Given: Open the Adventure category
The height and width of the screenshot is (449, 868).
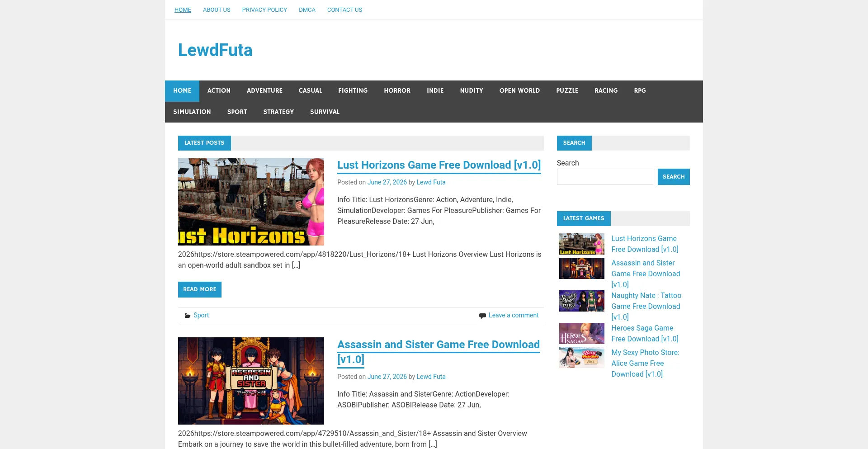Looking at the screenshot, I should point(264,91).
